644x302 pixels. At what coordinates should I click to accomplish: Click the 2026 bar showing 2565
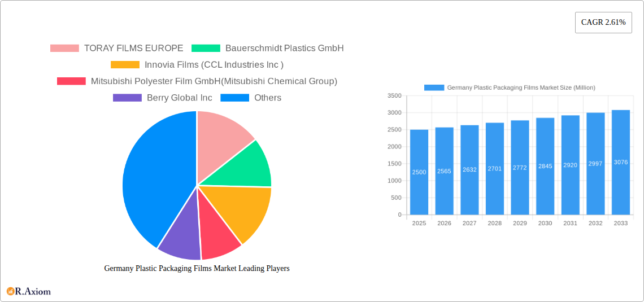pos(445,171)
